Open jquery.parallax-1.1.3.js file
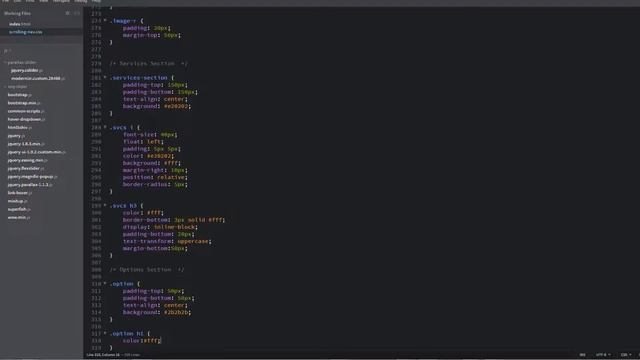 click(29, 184)
